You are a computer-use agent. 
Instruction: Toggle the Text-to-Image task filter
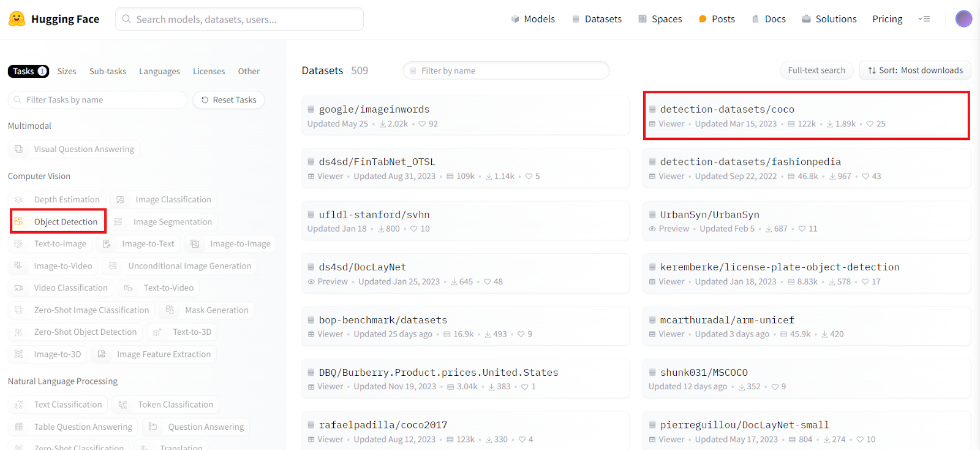(x=50, y=243)
